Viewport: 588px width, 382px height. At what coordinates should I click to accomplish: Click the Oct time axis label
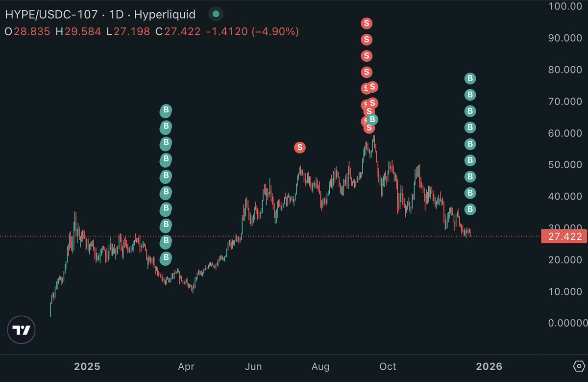(388, 366)
